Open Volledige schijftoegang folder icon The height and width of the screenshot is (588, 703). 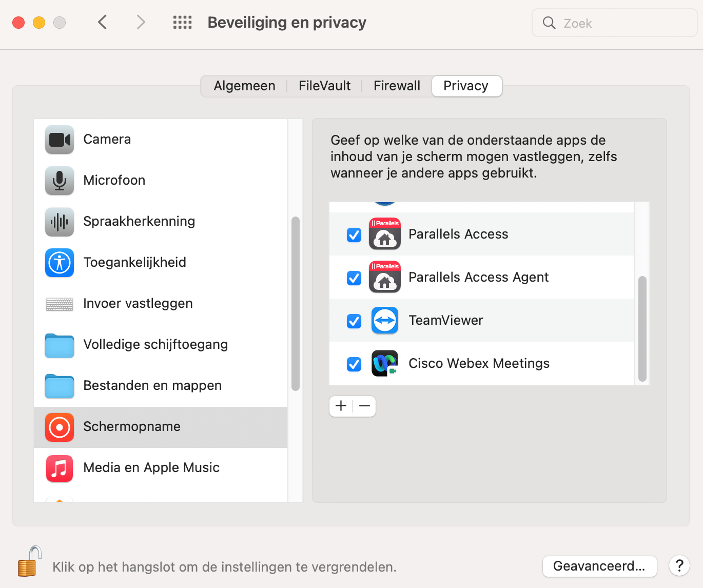tap(60, 345)
